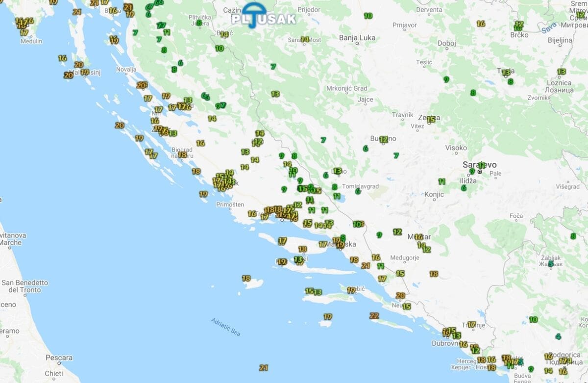Click the 20 marker near Neum
Screen dimensions: 588x383
[400, 295]
